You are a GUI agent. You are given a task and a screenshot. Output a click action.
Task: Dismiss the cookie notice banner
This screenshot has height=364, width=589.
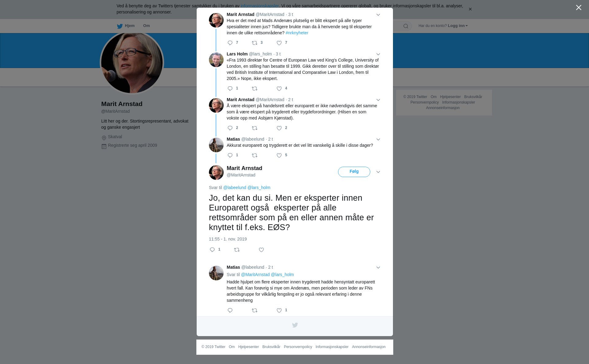pyautogui.click(x=470, y=9)
